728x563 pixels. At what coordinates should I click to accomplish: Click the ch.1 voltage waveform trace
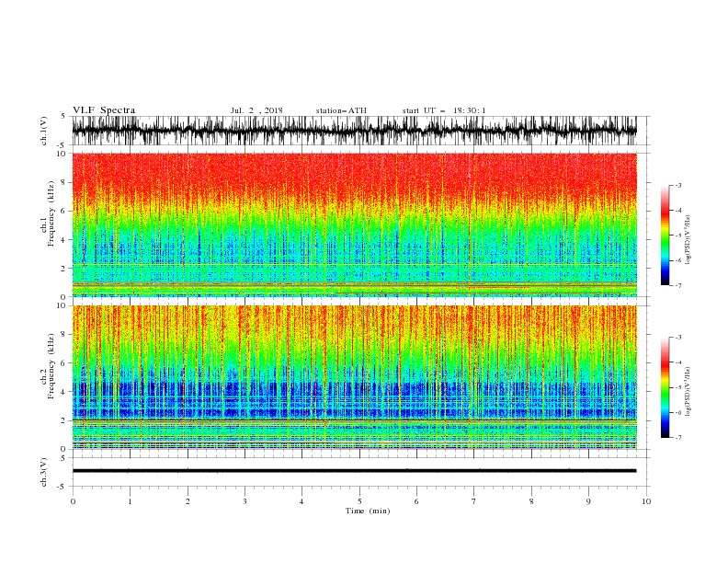point(354,131)
